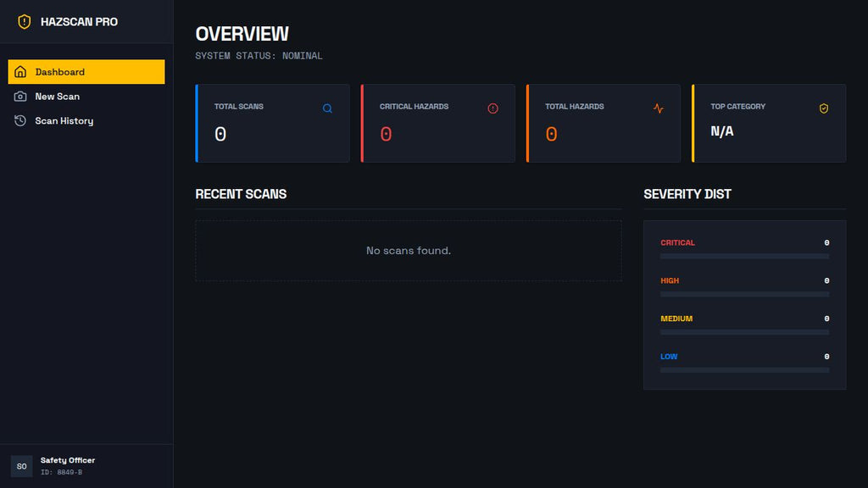Go to New Scan in the sidebar
This screenshot has width=868, height=488.
click(x=57, y=97)
